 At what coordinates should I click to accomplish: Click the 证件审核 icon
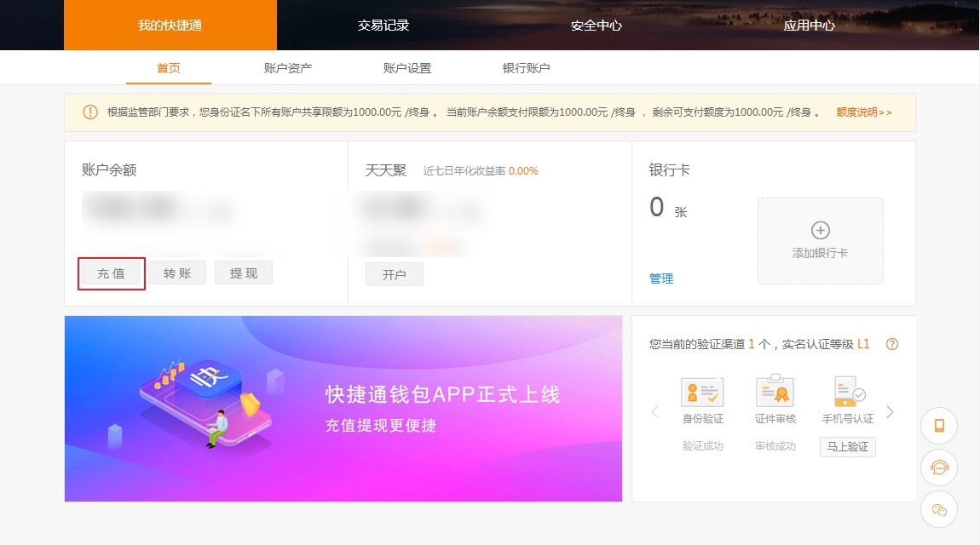pos(775,391)
